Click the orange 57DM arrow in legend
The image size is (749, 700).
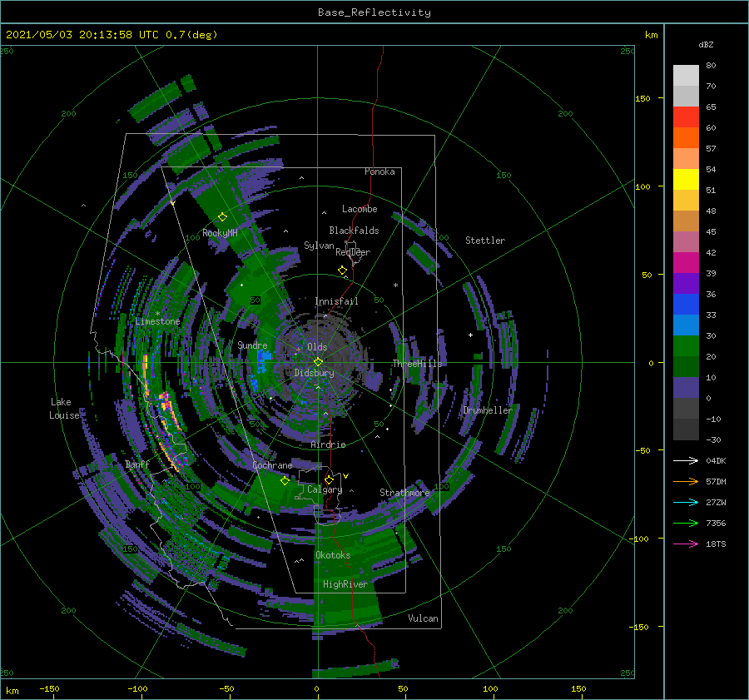686,482
